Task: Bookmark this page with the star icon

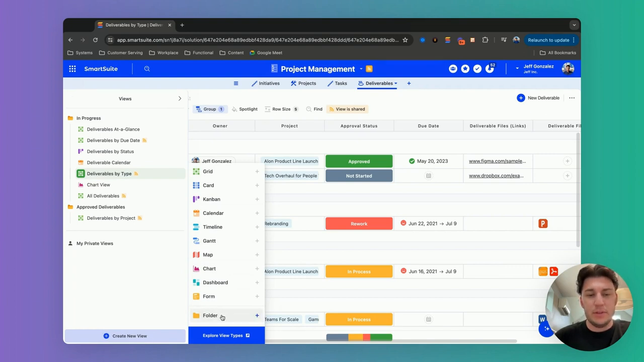Action: pos(405,40)
